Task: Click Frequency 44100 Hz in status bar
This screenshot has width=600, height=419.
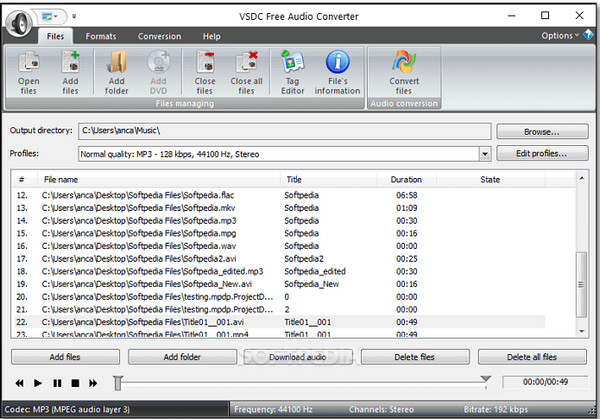Action: click(x=273, y=409)
